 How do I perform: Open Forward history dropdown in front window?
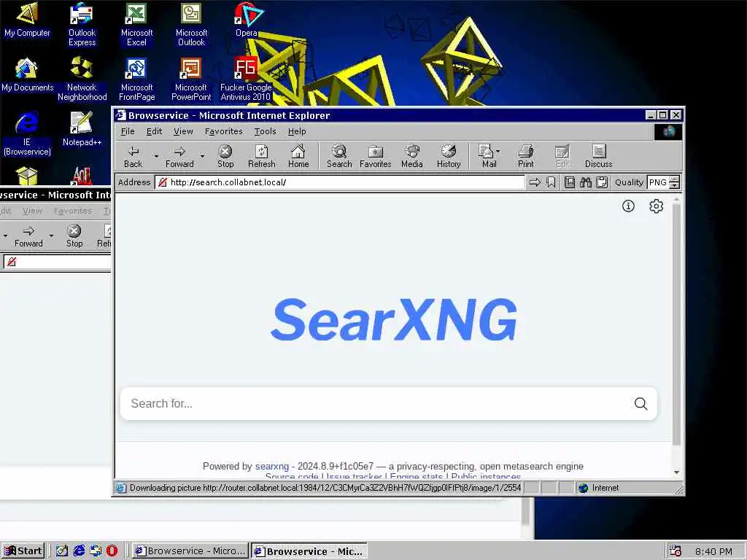202,156
